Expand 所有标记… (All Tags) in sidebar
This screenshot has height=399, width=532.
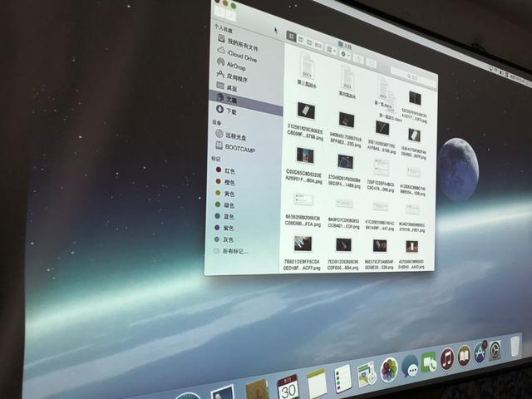(235, 250)
